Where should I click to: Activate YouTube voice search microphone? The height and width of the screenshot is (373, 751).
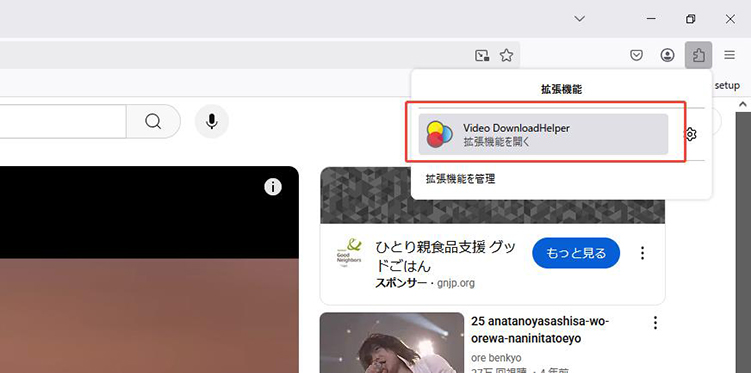[212, 122]
